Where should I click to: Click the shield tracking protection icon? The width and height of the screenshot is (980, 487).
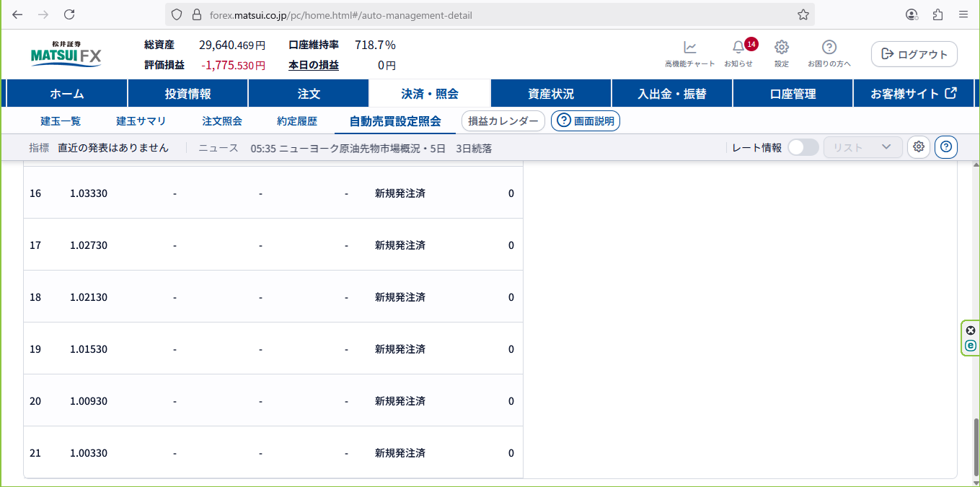[177, 14]
